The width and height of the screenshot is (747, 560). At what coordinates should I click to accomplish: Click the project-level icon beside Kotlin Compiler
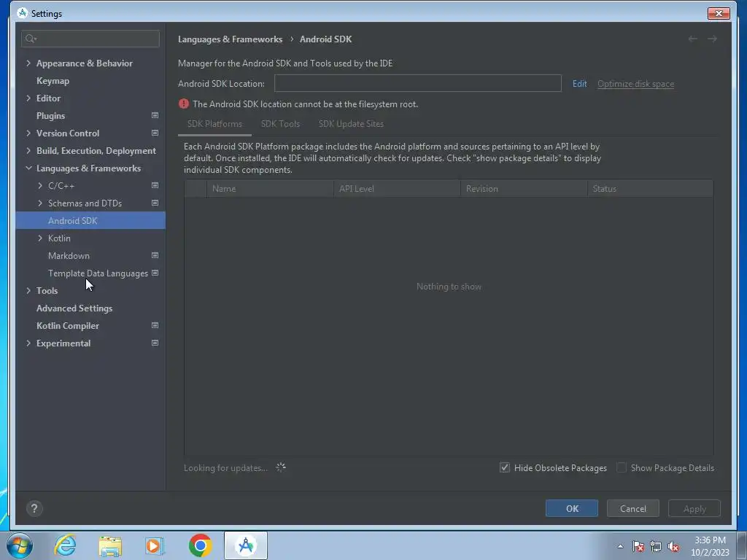tap(155, 326)
